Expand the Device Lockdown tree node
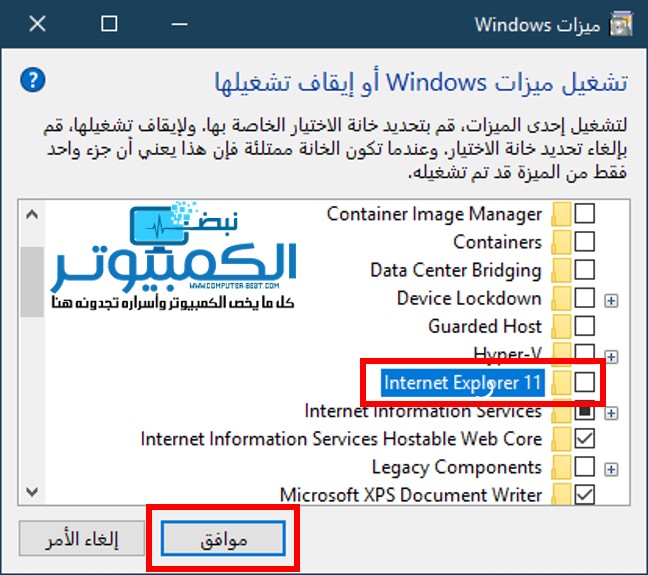Screen dimensions: 648x575 (x=611, y=299)
